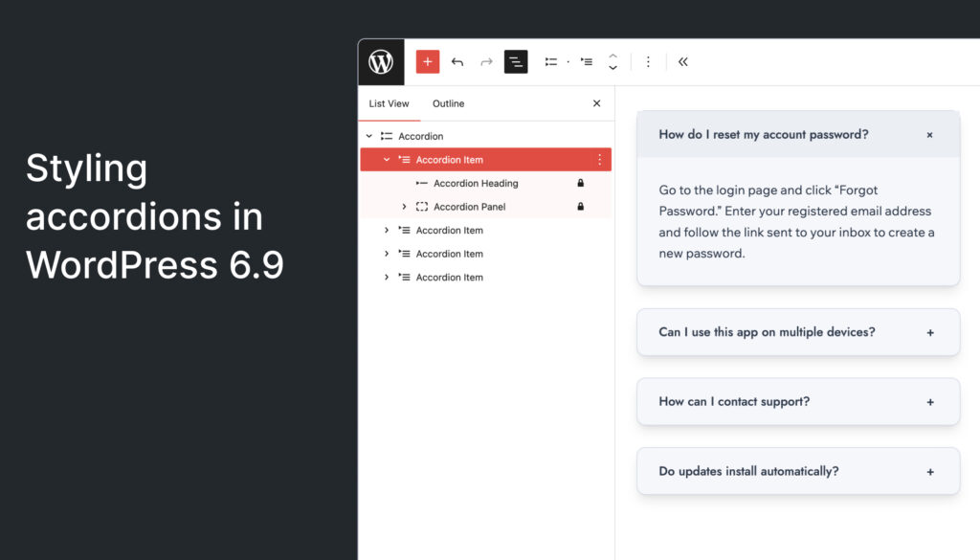Expand the second Accordion Item row
Image resolution: width=980 pixels, height=560 pixels.
click(x=387, y=231)
